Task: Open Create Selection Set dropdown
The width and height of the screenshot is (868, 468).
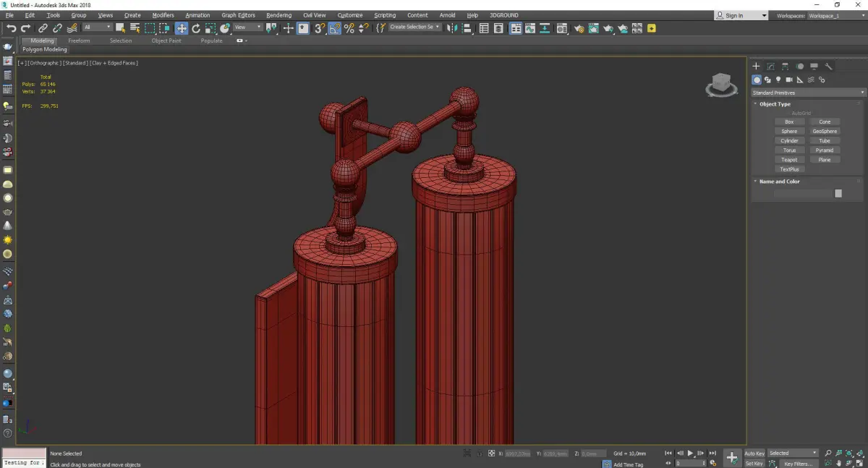Action: coord(414,27)
